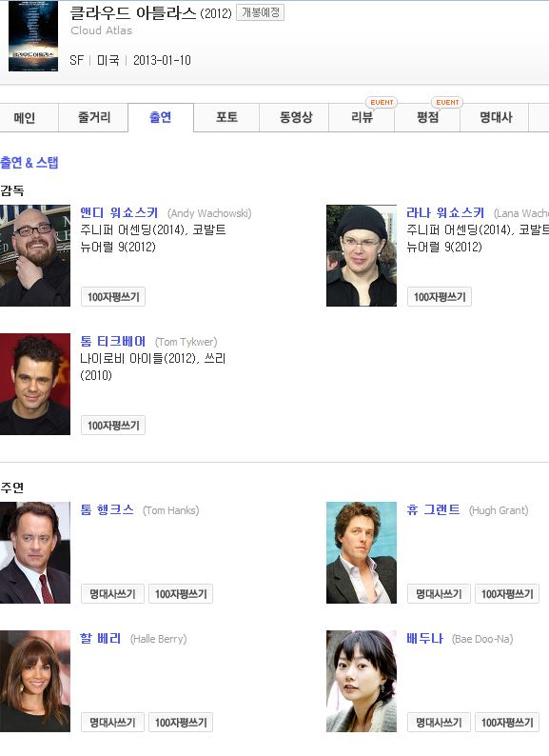549x756 pixels.
Task: Open the 톰 티크베어 name link
Action: (x=113, y=342)
